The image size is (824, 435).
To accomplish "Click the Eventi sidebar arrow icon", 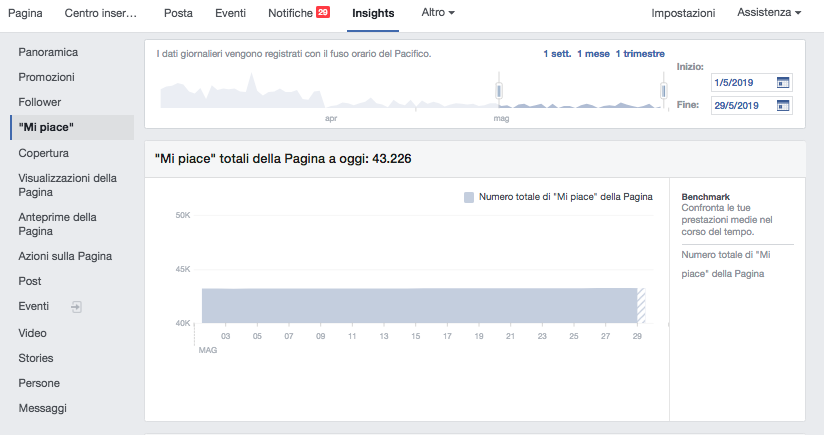I will (76, 307).
